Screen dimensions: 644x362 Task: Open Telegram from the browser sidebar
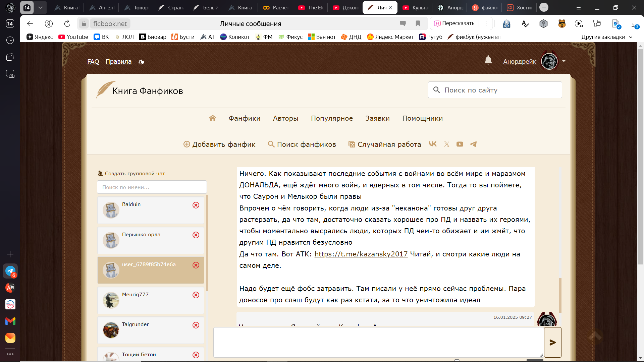[10, 271]
